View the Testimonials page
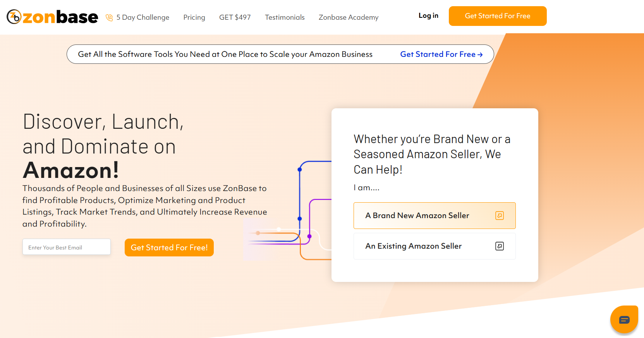This screenshot has height=338, width=644. pyautogui.click(x=285, y=17)
